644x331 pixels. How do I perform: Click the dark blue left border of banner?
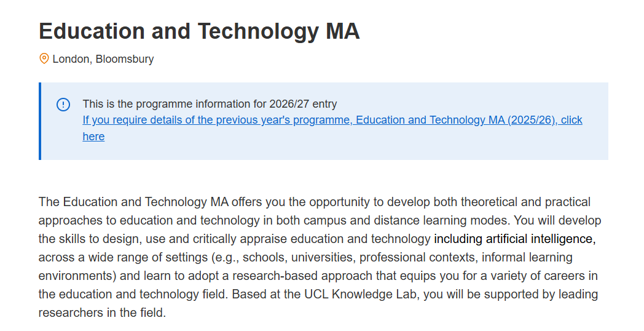click(40, 121)
